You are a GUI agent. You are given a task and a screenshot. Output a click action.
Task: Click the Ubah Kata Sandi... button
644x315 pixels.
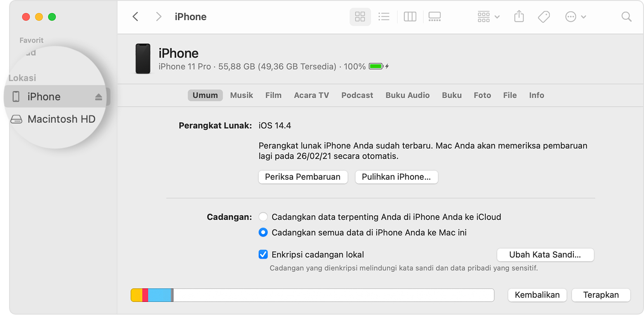[545, 255]
